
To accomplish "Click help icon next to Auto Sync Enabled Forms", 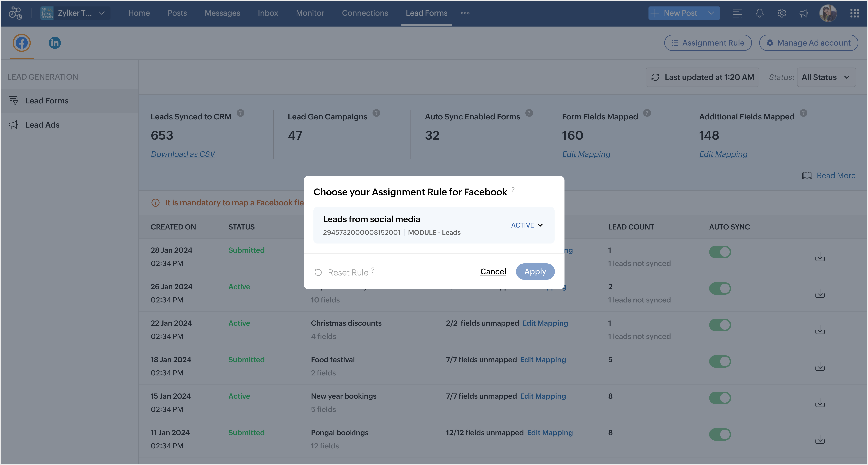I will (x=529, y=113).
